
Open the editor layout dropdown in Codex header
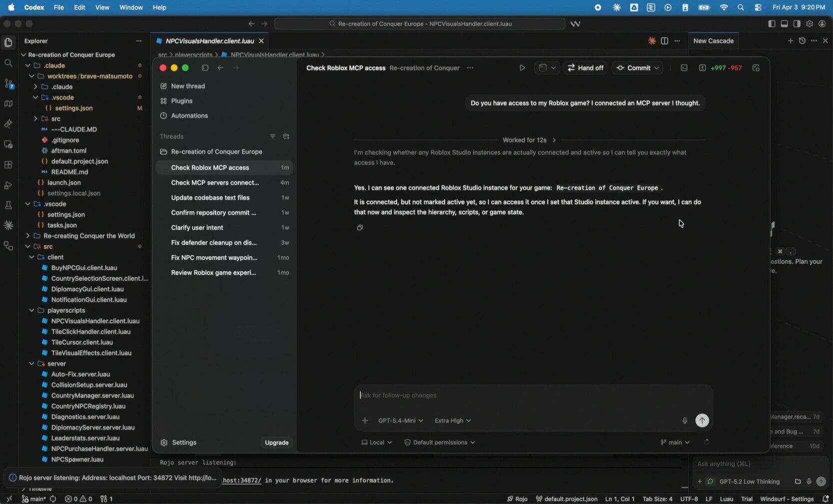coord(547,68)
